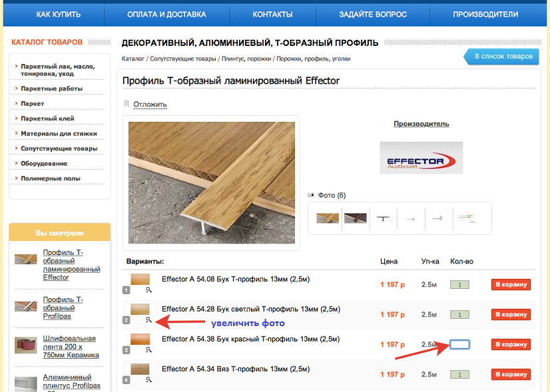Expand Материалы для стяжки category
Image resolution: width=550 pixels, height=392 pixels.
59,134
